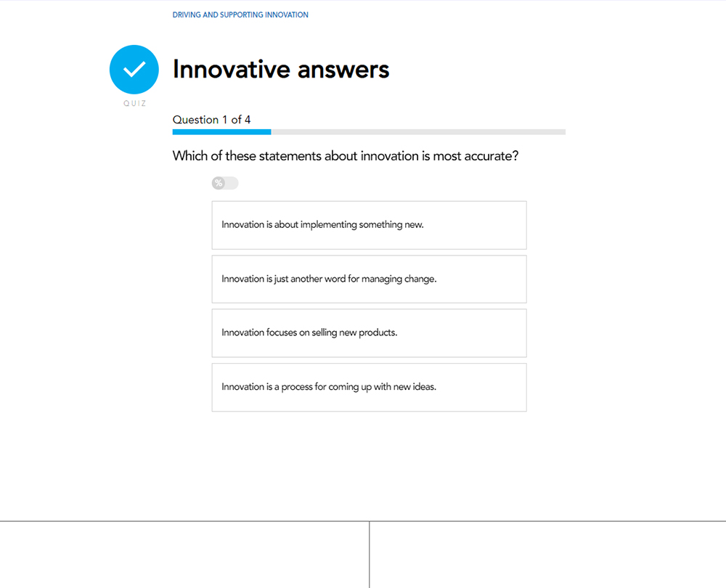The width and height of the screenshot is (726, 588).
Task: Click the "Innovative answers" heading
Action: pos(281,70)
